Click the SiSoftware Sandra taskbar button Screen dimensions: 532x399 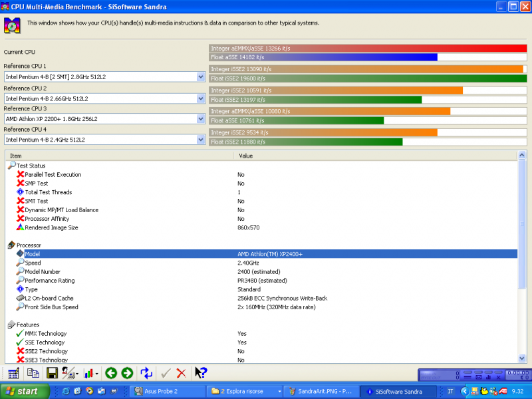(x=398, y=391)
